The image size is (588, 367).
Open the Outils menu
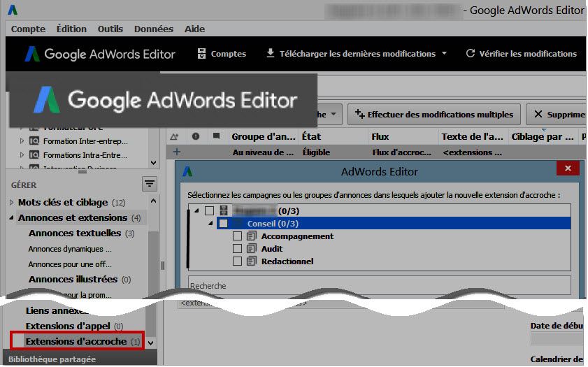tap(110, 29)
